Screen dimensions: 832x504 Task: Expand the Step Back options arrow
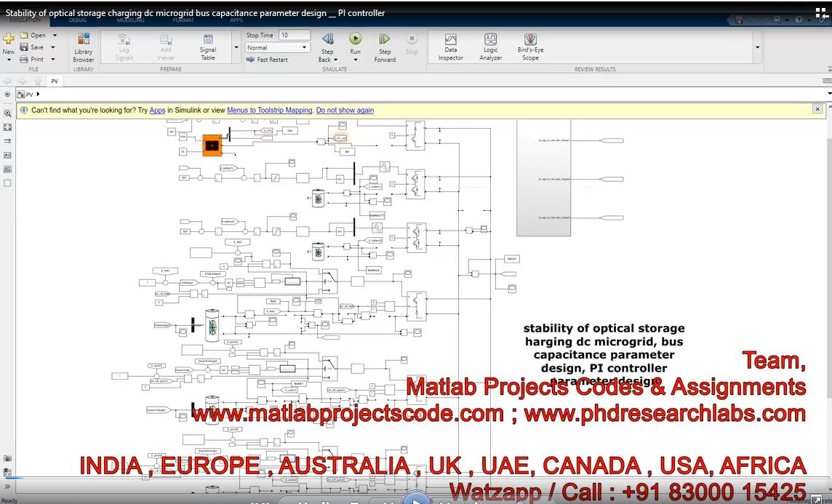[335, 60]
